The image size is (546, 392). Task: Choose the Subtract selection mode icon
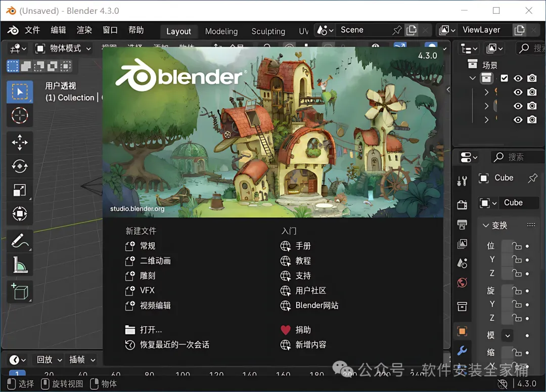click(39, 66)
